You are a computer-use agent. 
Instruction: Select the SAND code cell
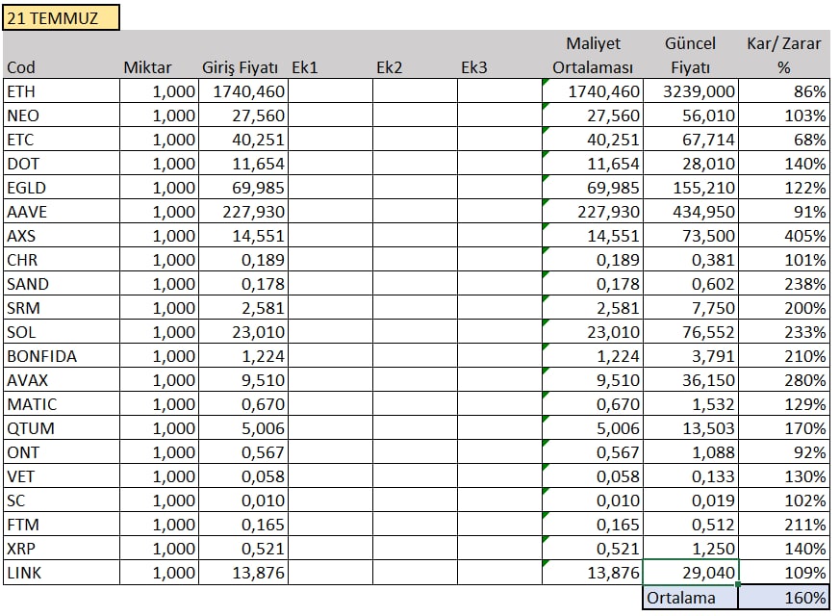click(61, 284)
